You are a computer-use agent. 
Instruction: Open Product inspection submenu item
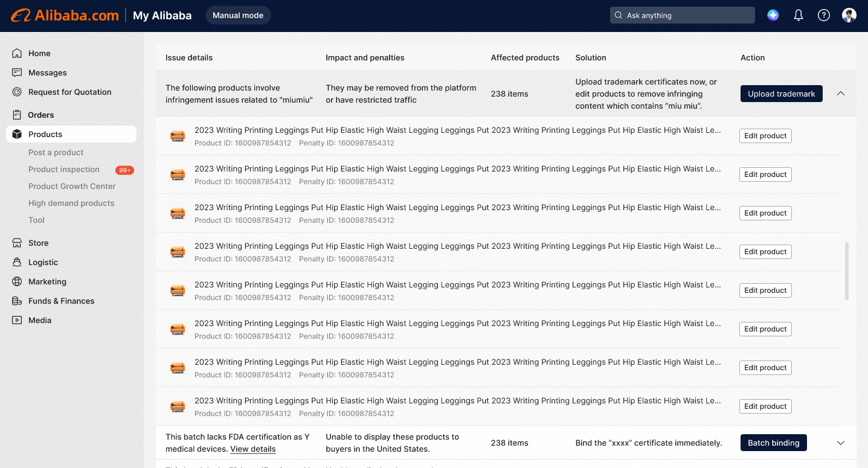click(64, 169)
